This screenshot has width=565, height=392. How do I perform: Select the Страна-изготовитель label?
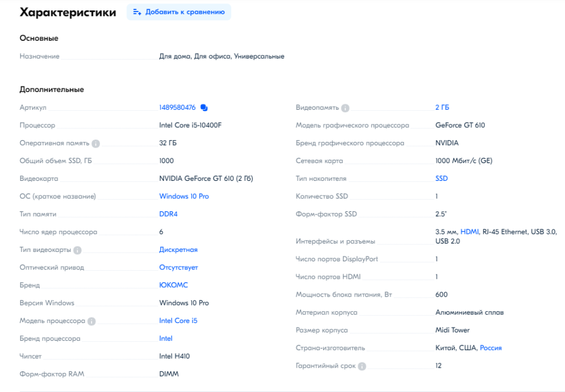point(331,348)
